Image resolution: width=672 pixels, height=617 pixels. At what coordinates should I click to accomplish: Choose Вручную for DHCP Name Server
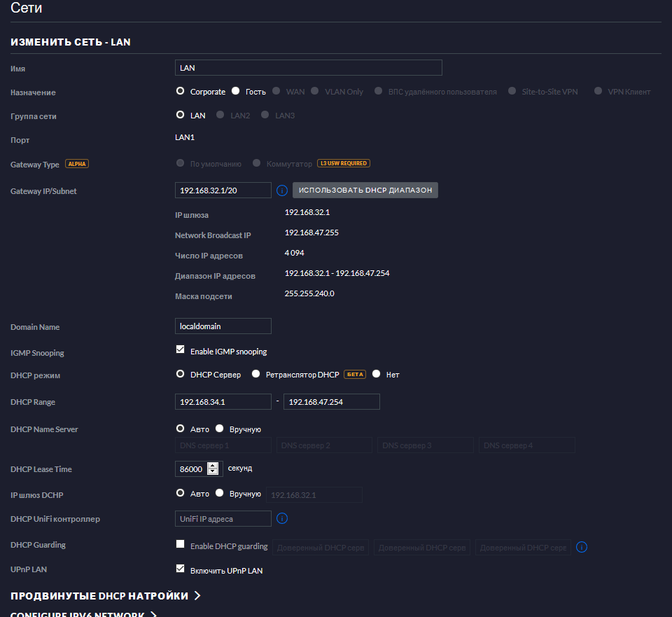(x=220, y=429)
